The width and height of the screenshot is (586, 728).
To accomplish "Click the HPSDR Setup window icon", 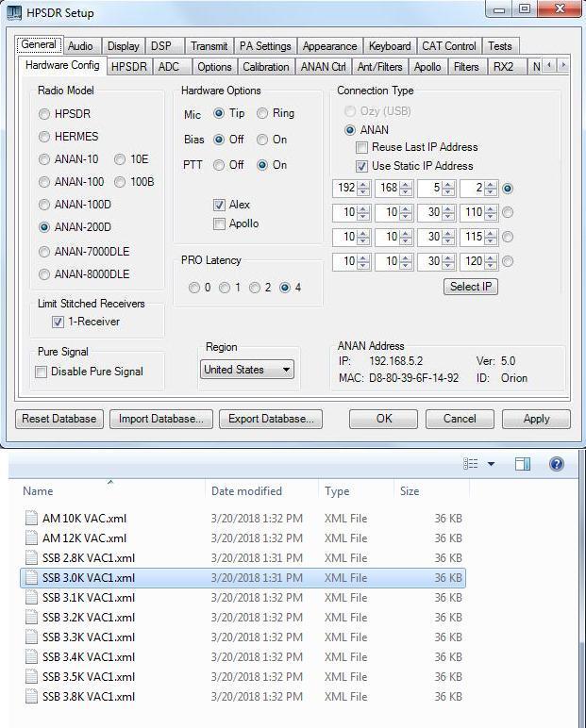I will click(14, 10).
